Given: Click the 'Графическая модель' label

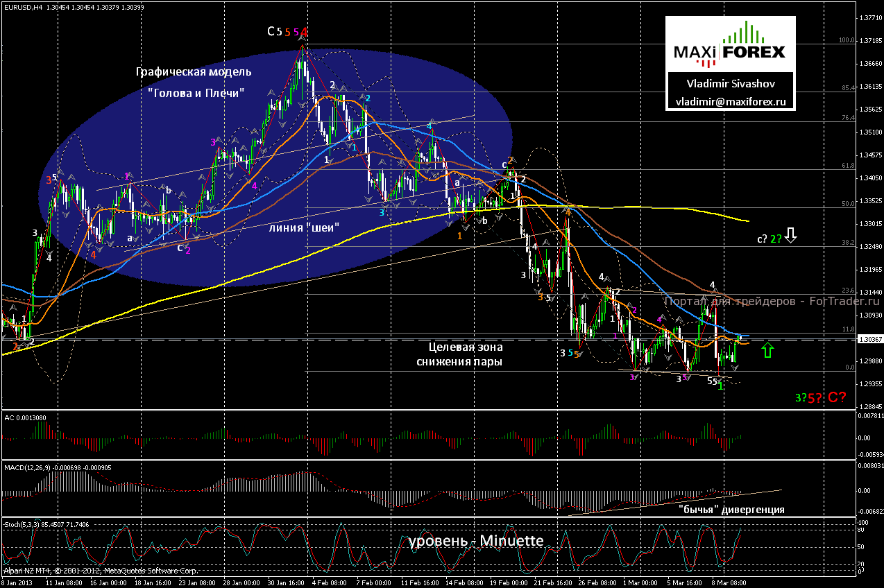Looking at the screenshot, I should click(x=194, y=71).
